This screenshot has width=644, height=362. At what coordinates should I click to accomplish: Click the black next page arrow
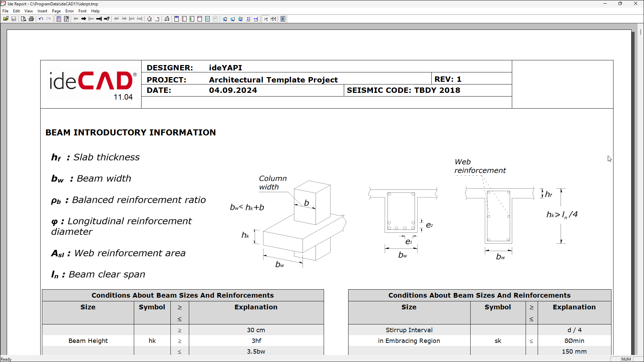point(84,19)
